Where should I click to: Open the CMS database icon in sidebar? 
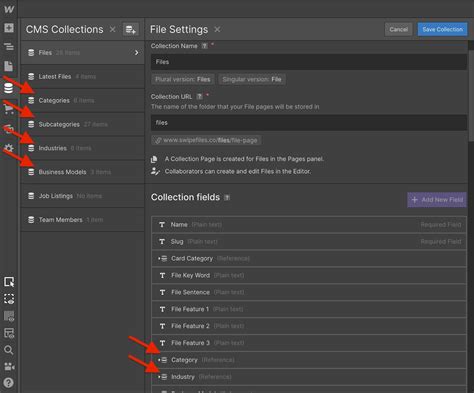click(8, 88)
